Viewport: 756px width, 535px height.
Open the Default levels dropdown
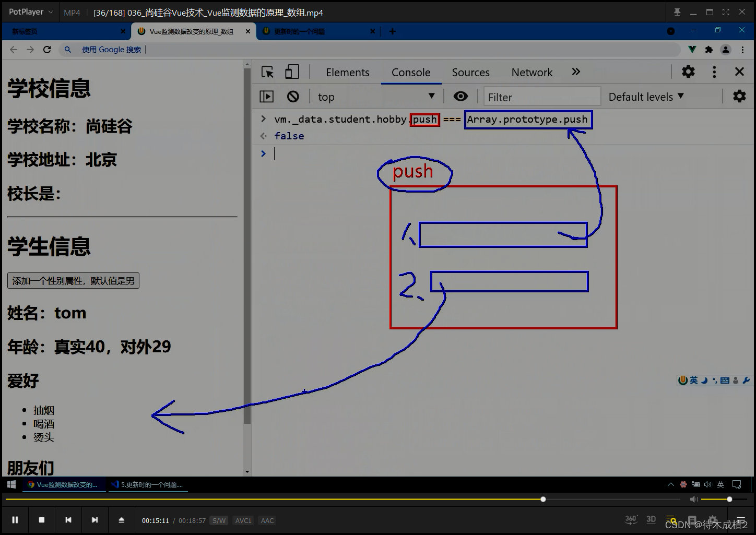click(x=646, y=97)
